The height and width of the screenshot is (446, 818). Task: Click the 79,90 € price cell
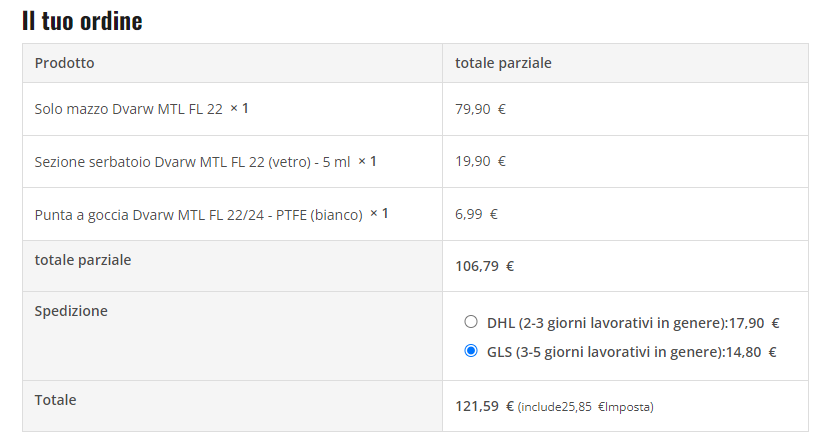[x=480, y=109]
